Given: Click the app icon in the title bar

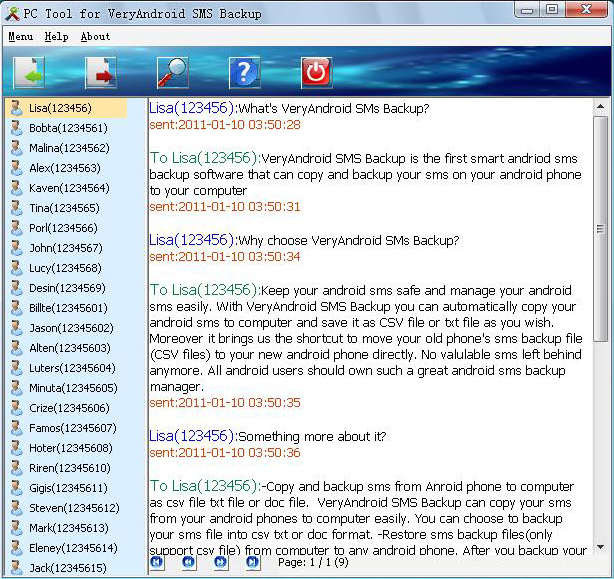Looking at the screenshot, I should point(12,14).
